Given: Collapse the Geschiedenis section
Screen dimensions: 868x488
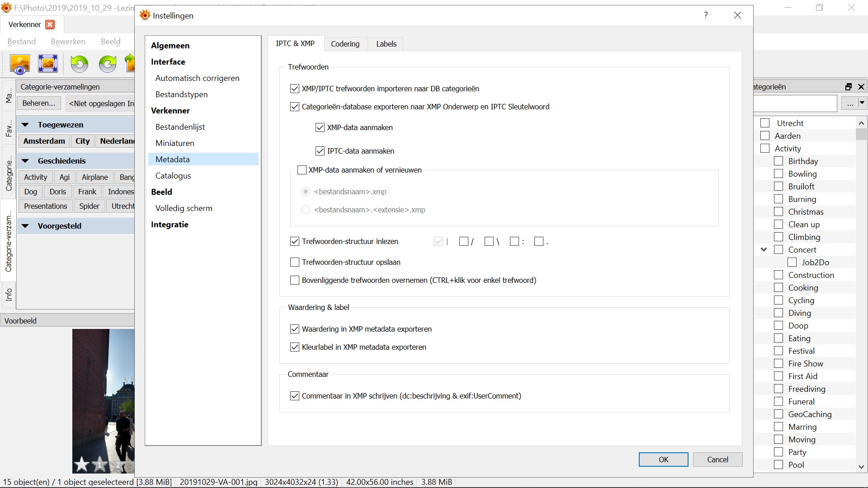Looking at the screenshot, I should coord(26,161).
